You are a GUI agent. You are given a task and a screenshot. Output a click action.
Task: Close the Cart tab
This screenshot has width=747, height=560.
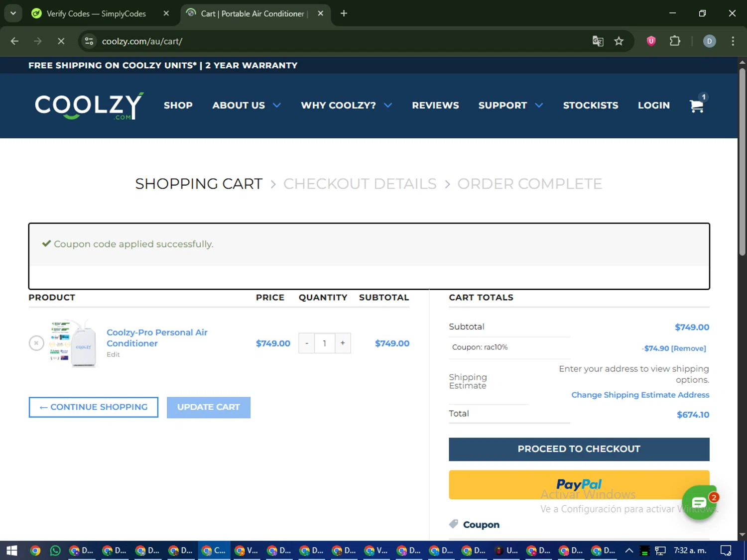pyautogui.click(x=321, y=13)
